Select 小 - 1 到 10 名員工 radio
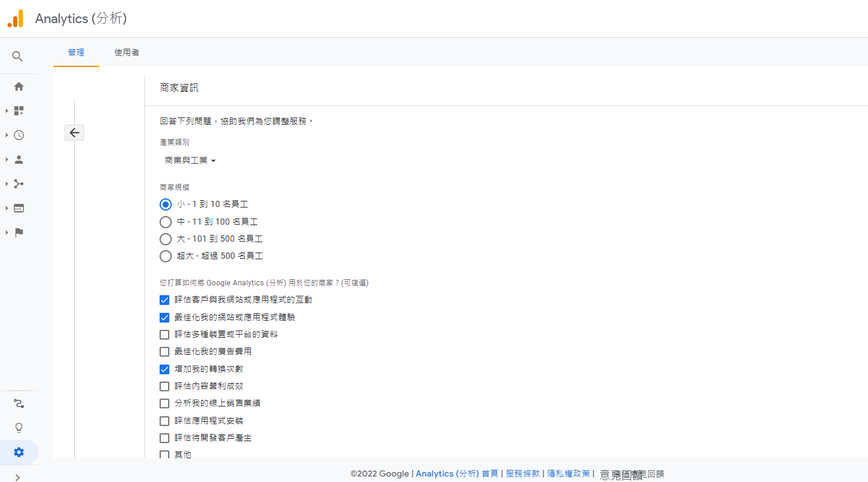The width and height of the screenshot is (868, 482). (x=165, y=204)
